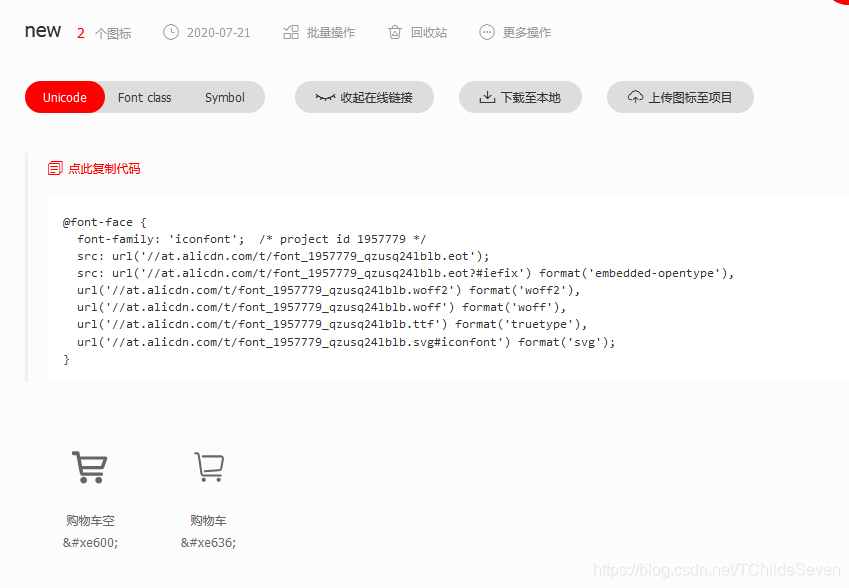Open the 回收站 recycle bin

click(x=429, y=33)
